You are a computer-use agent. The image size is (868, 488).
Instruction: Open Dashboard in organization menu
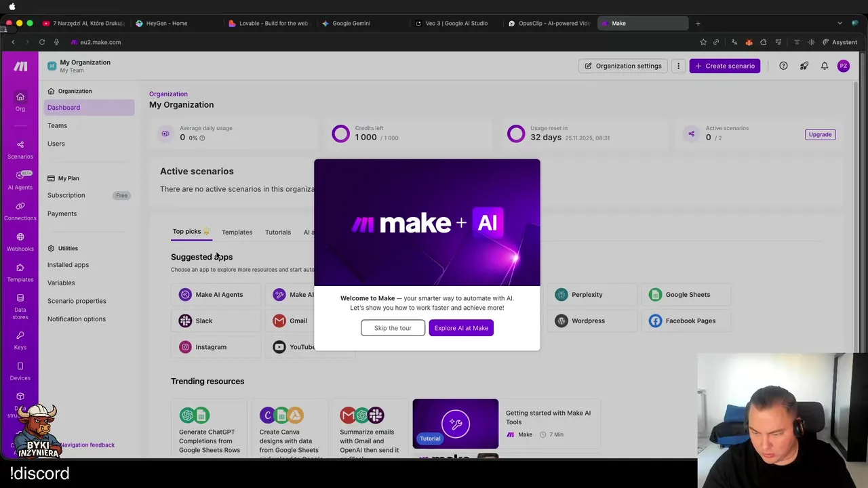pyautogui.click(x=89, y=107)
